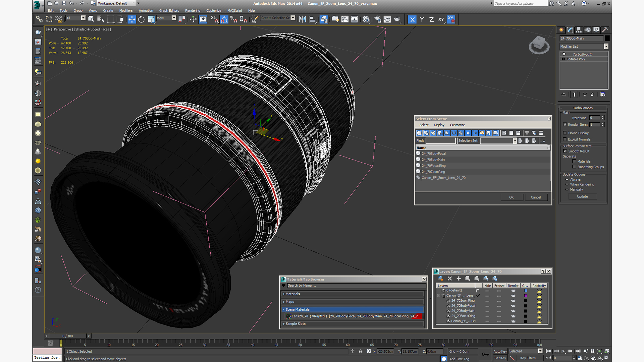
Task: Click OK in Select From Scene dialog
Action: (512, 197)
